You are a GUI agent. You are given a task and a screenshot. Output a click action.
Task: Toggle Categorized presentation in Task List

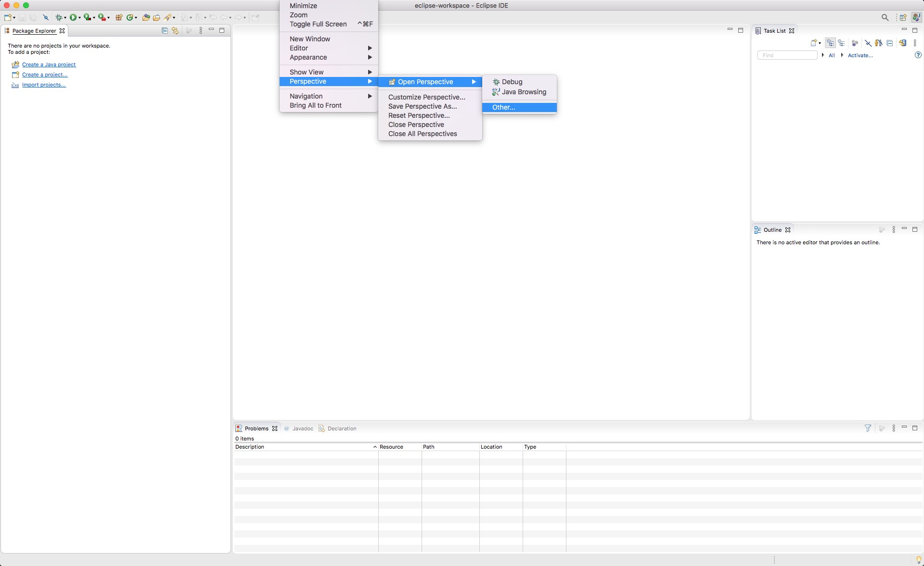831,43
